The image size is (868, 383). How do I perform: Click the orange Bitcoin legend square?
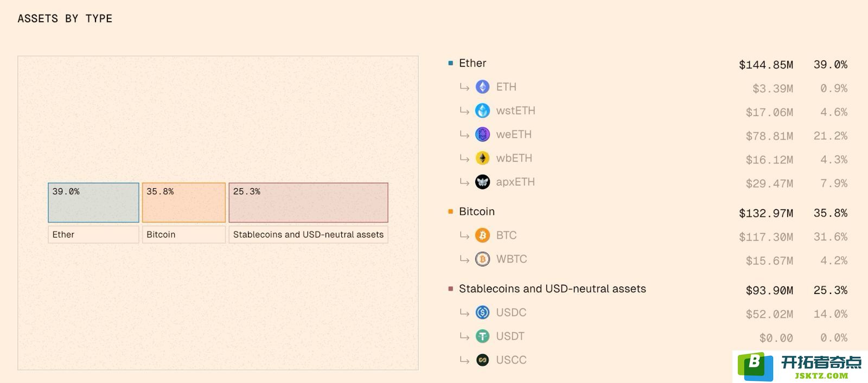click(x=450, y=212)
